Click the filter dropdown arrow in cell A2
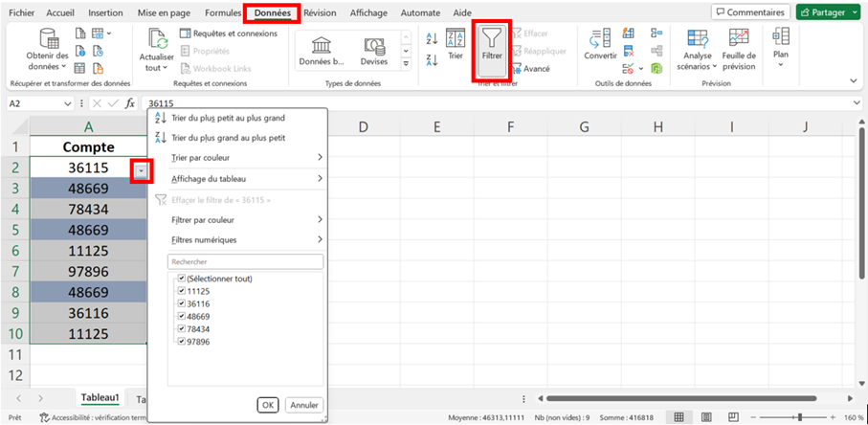868x425 pixels. point(142,171)
